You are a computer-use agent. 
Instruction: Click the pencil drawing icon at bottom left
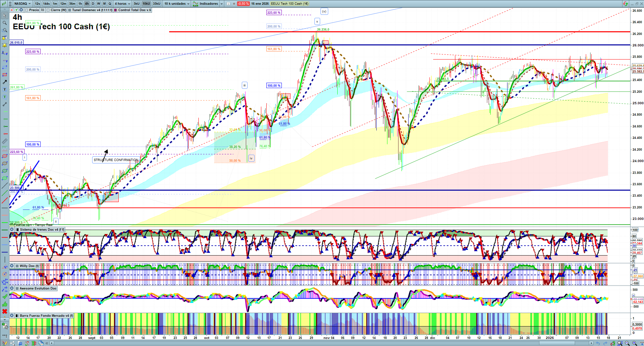(5, 343)
